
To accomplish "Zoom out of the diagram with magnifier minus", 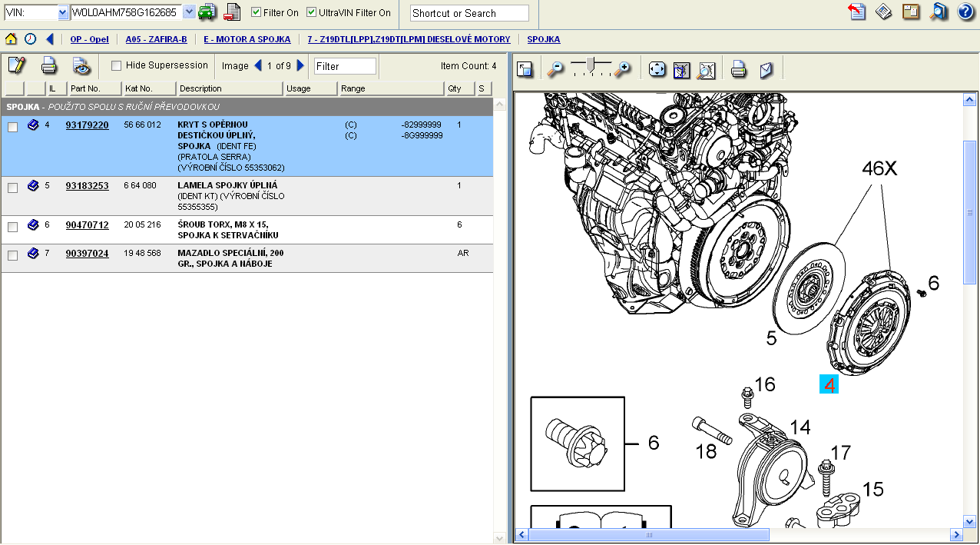I will point(555,69).
